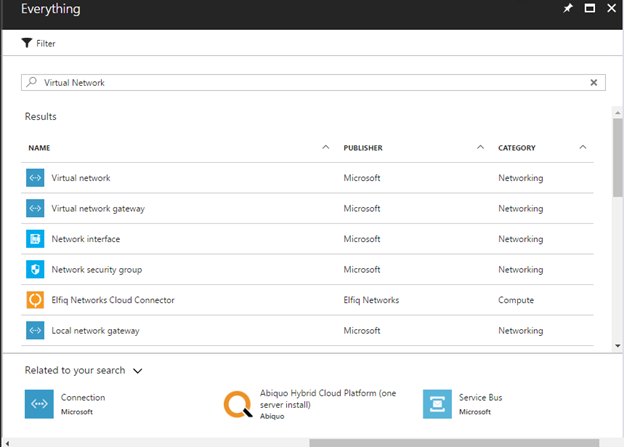Click the Local network gateway icon
Image resolution: width=624 pixels, height=447 pixels.
pos(35,330)
